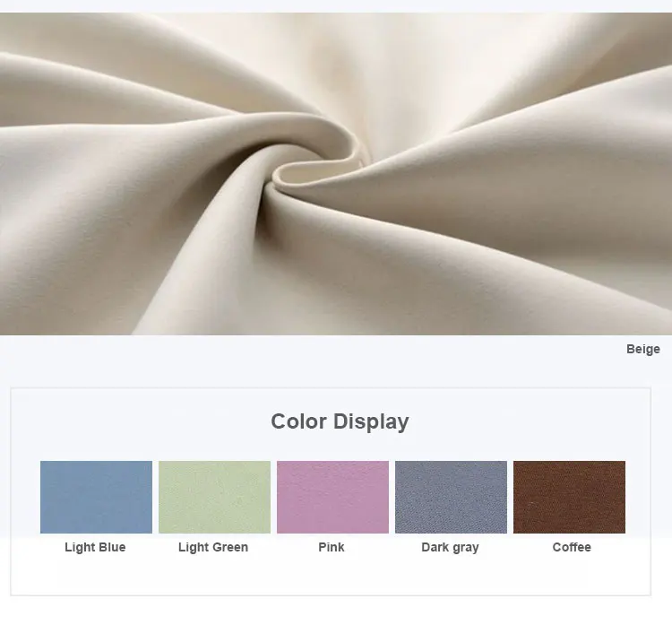This screenshot has height=625, width=672.
Task: Click the Coffee text label
Action: (572, 547)
